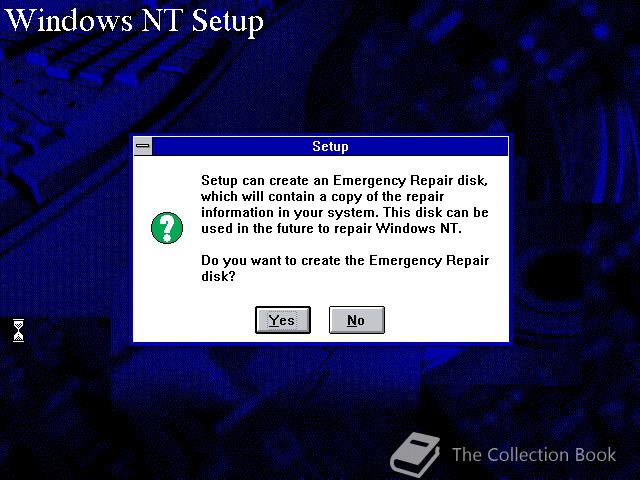Click the circular question symbol beside the message
This screenshot has width=640, height=480.
167,228
